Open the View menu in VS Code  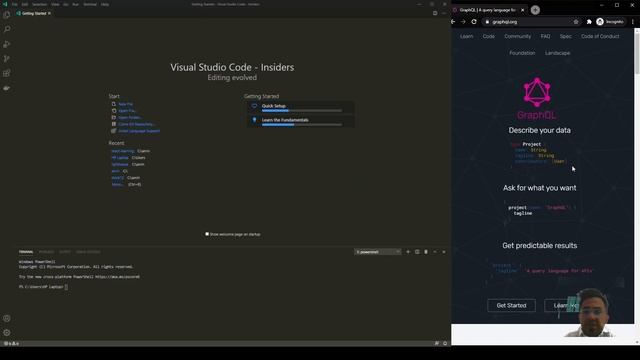(x=55, y=4)
